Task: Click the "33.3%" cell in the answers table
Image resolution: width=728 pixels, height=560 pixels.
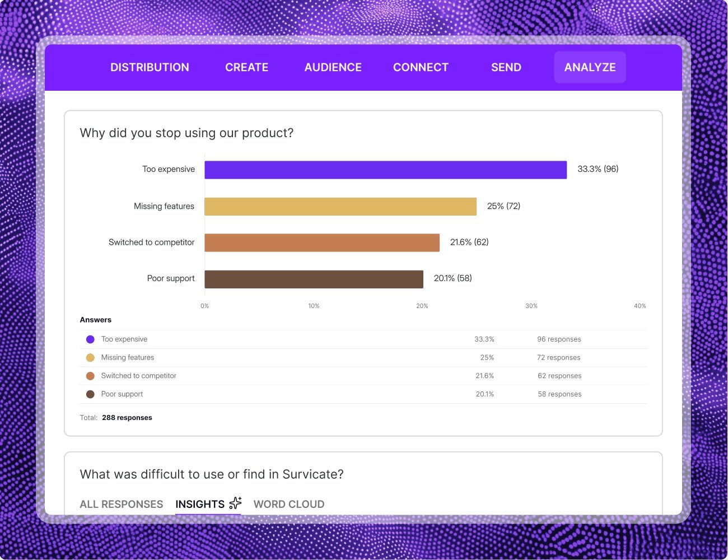Action: (484, 339)
